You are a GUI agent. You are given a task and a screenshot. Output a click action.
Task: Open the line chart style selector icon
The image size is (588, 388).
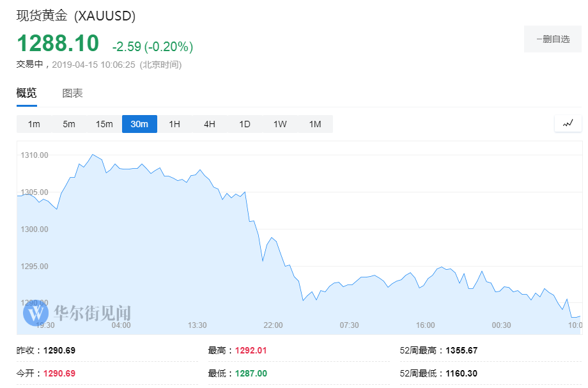(568, 123)
